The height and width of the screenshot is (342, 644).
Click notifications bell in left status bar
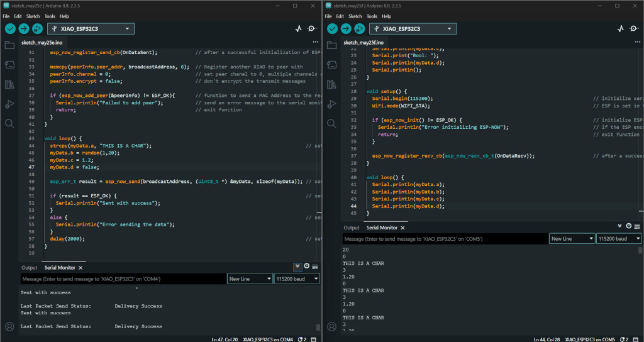(x=302, y=339)
